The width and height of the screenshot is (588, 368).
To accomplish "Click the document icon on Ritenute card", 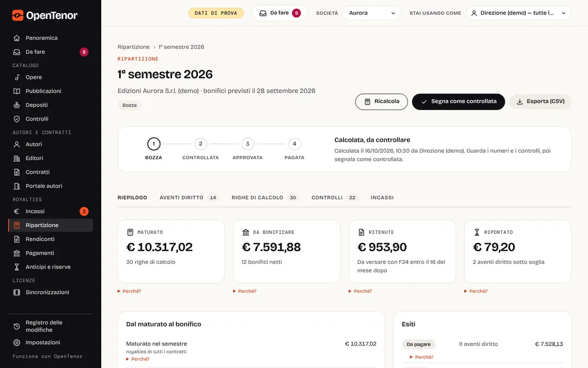I will (361, 232).
